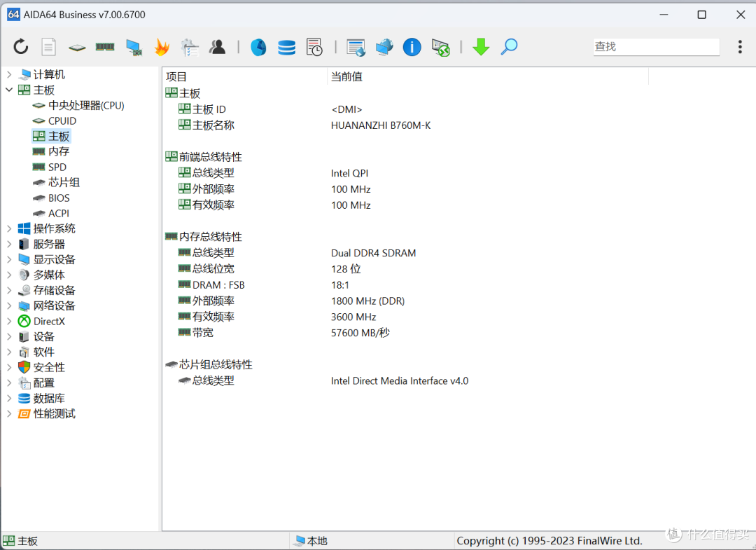Expand the 操作系统 tree node
Image resolution: width=756 pixels, height=550 pixels.
[8, 228]
